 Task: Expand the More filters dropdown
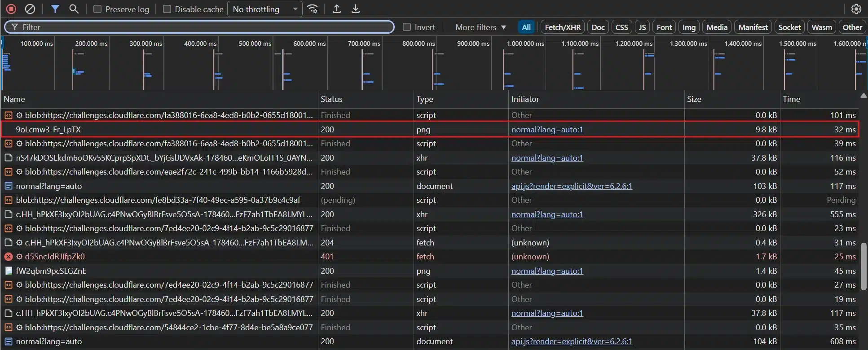[480, 27]
